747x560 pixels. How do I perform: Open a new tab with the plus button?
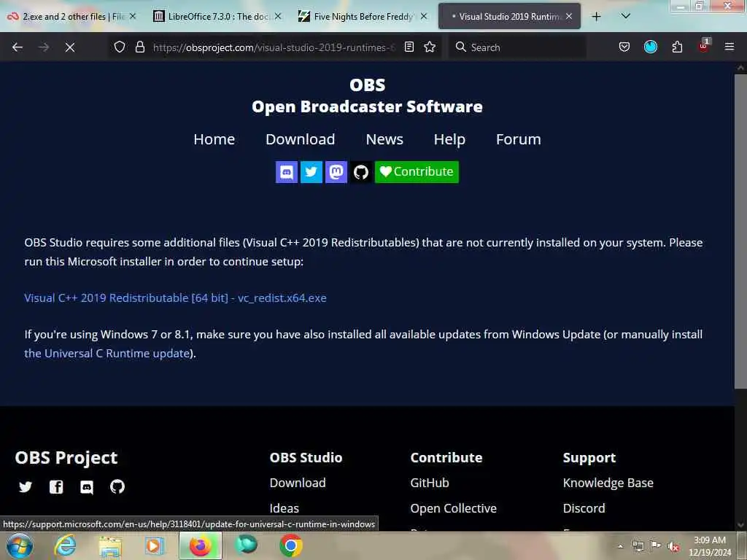[x=596, y=17]
